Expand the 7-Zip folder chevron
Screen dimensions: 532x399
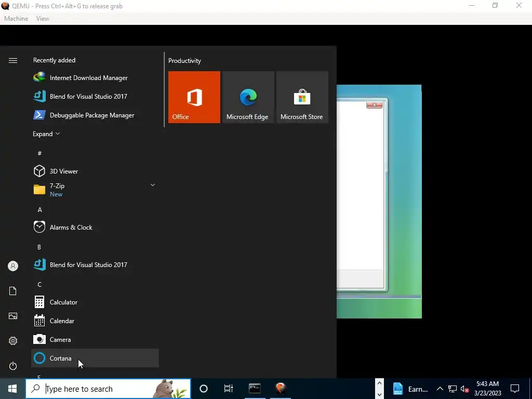tap(153, 185)
